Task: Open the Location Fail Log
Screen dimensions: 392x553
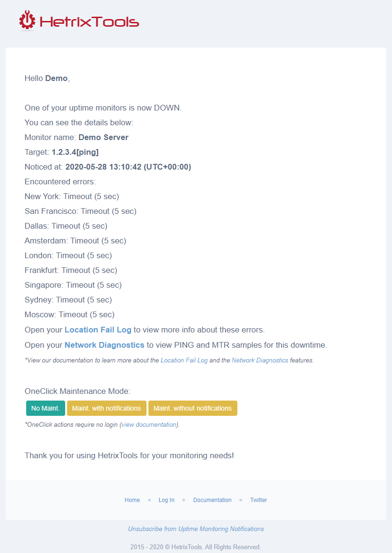Action: pos(98,330)
